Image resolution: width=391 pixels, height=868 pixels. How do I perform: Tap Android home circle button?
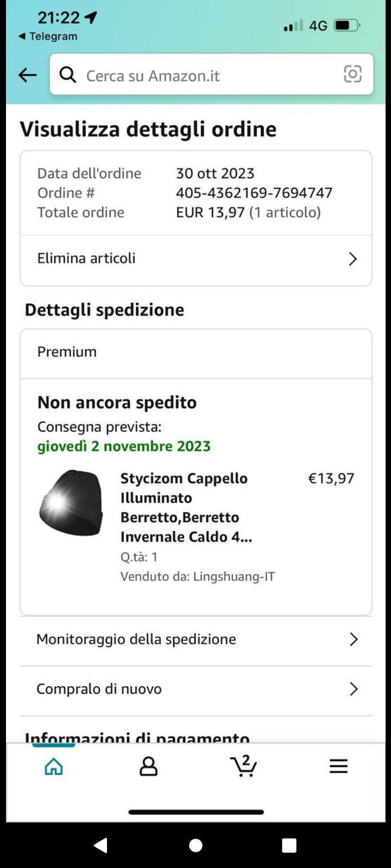[x=195, y=845]
